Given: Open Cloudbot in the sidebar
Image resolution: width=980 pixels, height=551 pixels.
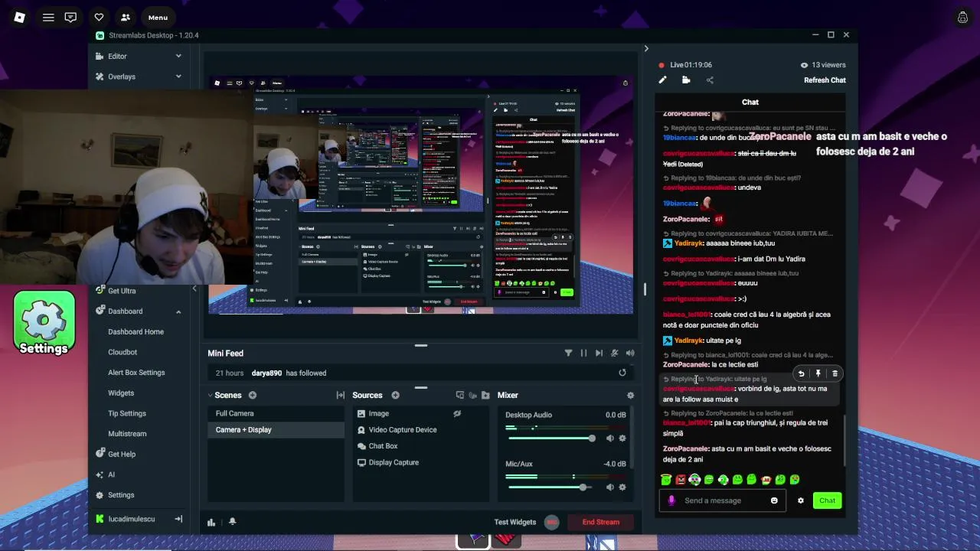Looking at the screenshot, I should point(122,352).
